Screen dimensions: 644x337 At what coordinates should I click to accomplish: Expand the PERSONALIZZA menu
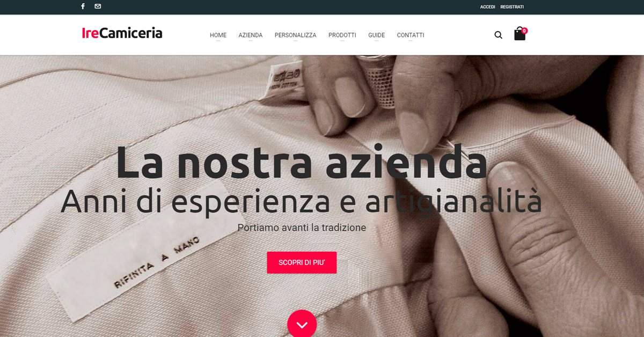click(x=295, y=35)
